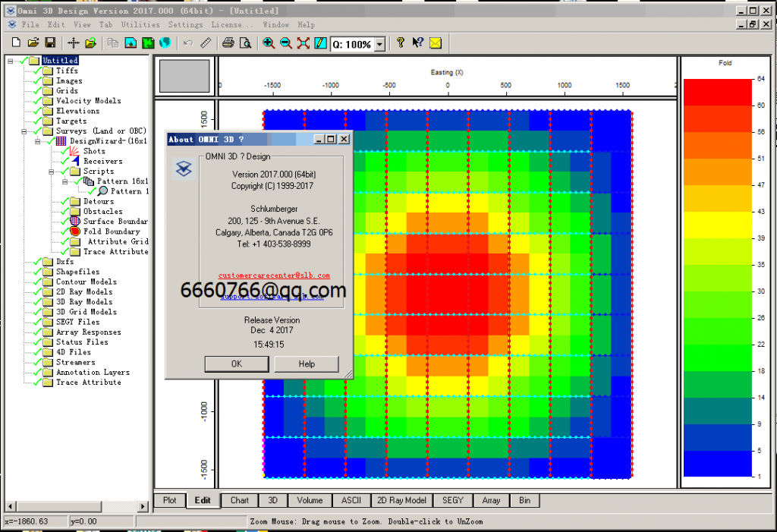Switch to the 2D Ray Model tab
This screenshot has height=532, width=777.
(401, 500)
